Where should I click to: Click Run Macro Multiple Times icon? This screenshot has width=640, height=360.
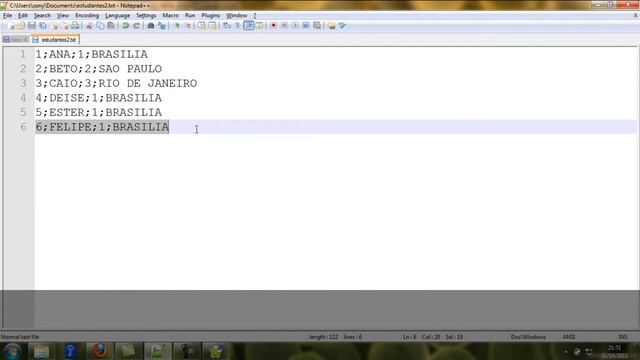[306, 26]
